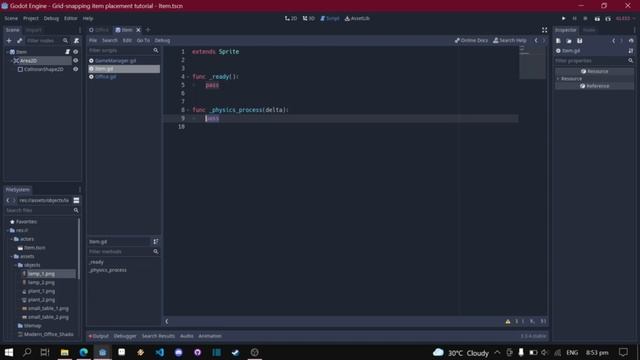Open the AssetLib workspace
This screenshot has width=640, height=360.
[357, 18]
